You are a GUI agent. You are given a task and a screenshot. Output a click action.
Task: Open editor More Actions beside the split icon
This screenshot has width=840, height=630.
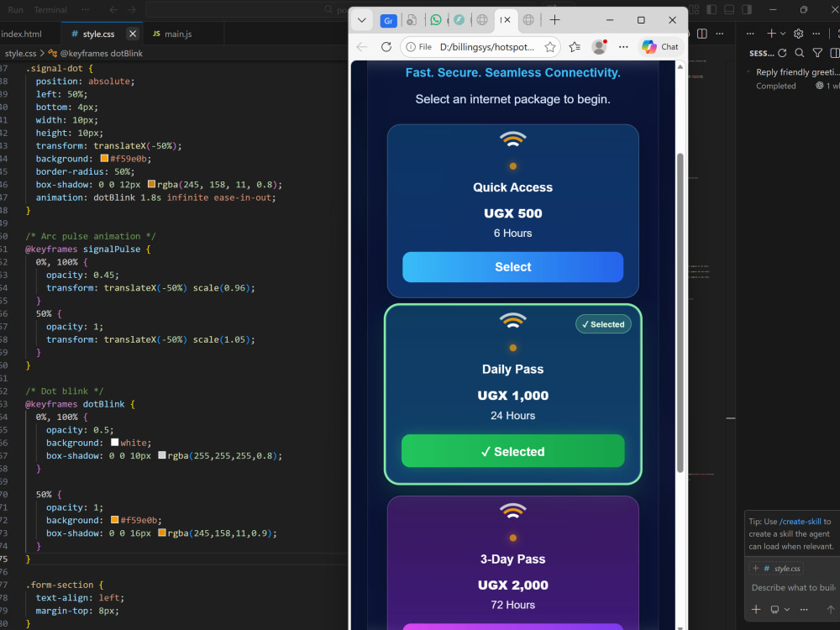coord(720,34)
